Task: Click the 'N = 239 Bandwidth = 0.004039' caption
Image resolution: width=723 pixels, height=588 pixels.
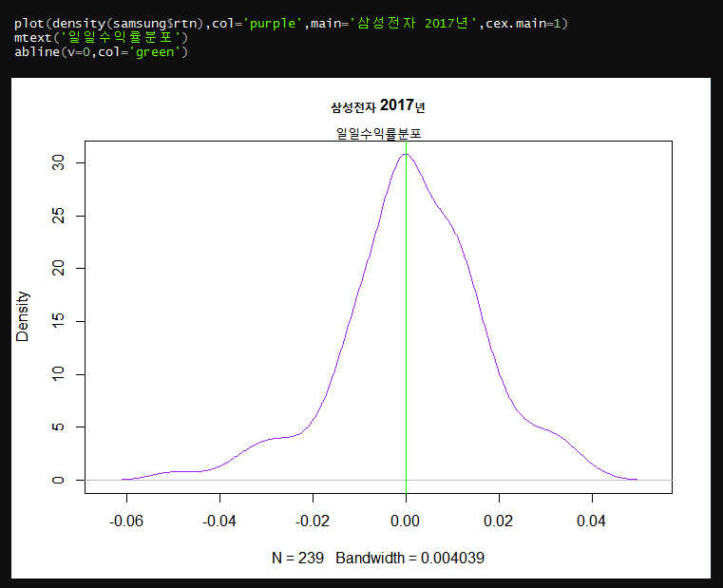Action: pos(378,558)
